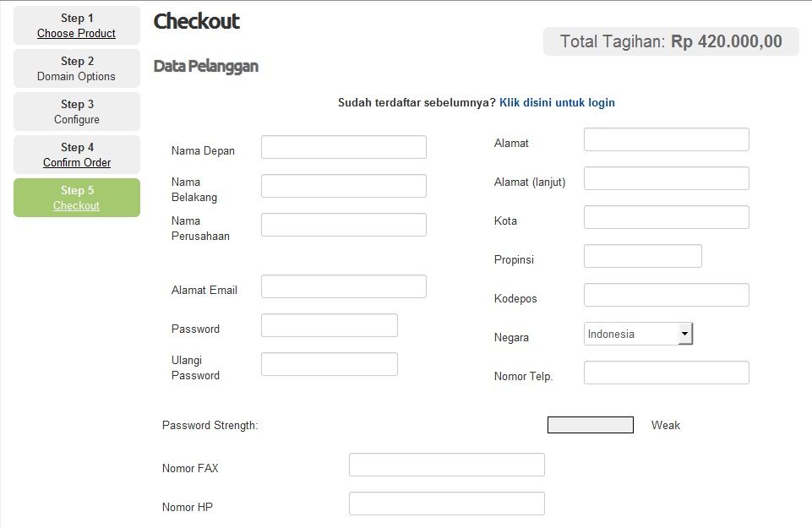812x528 pixels.
Task: Return to Step 4 Confirm Order
Action: pyautogui.click(x=77, y=155)
